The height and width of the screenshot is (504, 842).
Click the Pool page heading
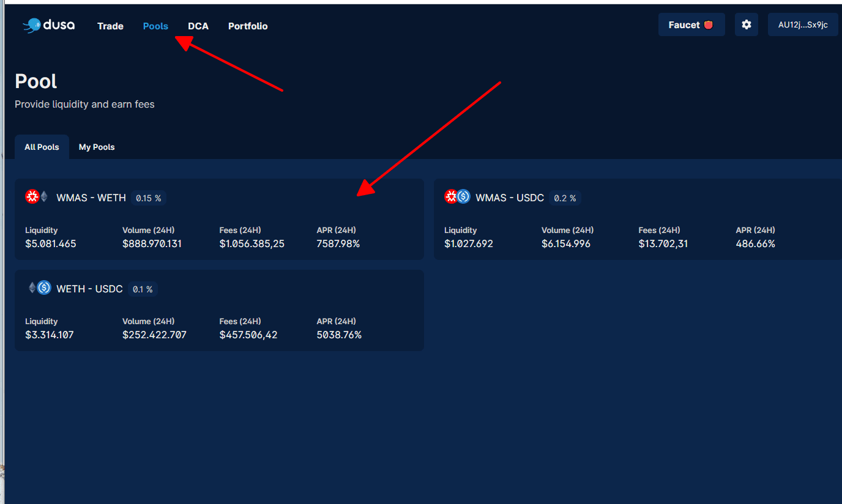[x=36, y=81]
